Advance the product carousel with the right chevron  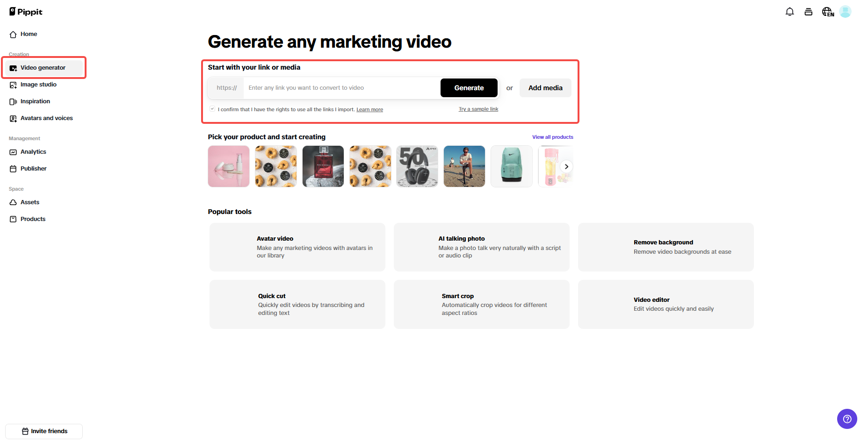point(566,166)
